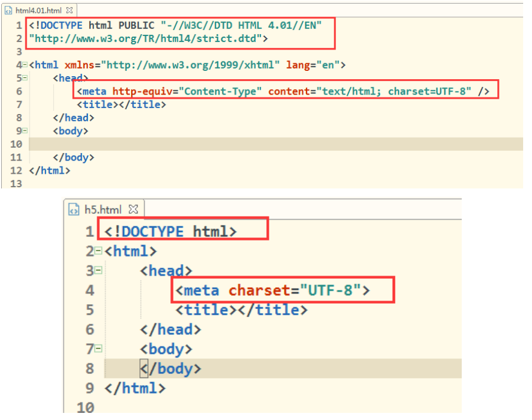Click the empty title tag in h5.html
The height and width of the screenshot is (420, 532).
tap(241, 310)
